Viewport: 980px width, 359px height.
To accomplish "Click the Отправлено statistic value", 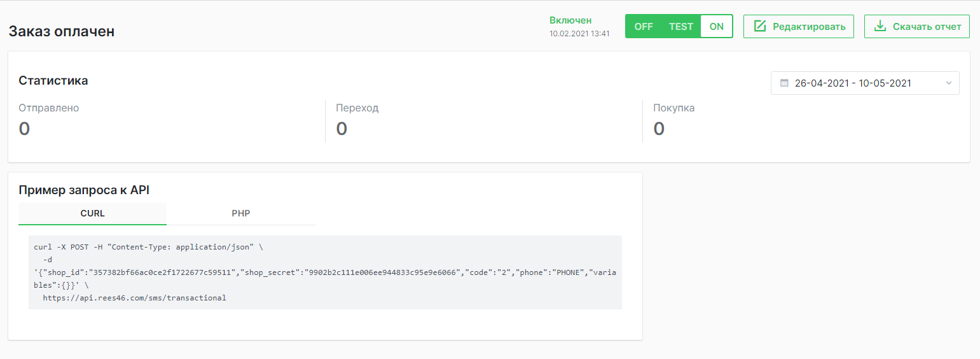I will [24, 129].
